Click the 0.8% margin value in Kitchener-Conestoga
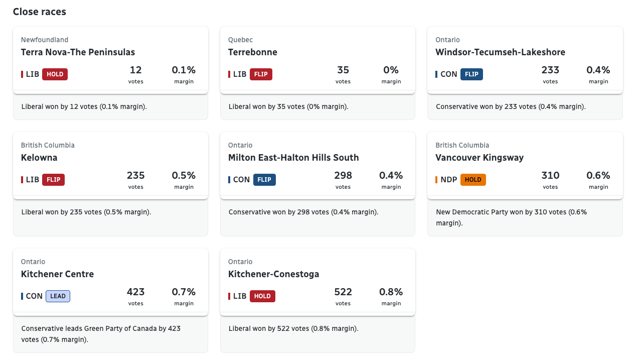 tap(391, 292)
